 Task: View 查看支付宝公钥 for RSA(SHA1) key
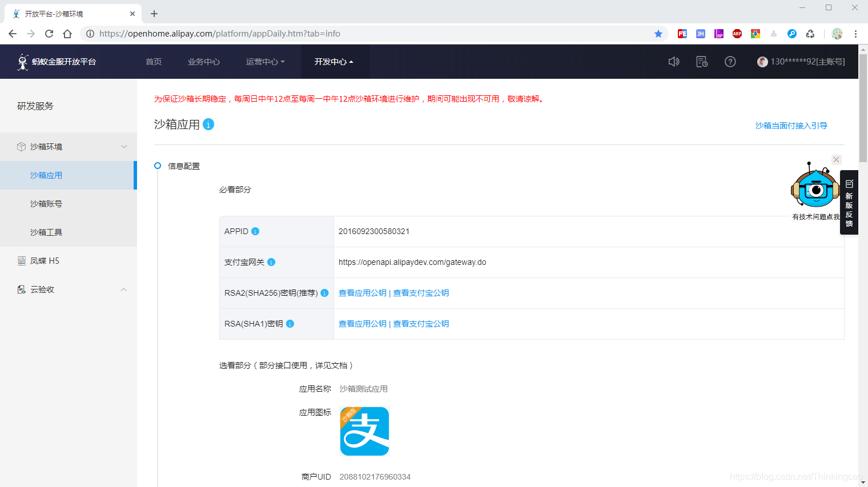(421, 324)
